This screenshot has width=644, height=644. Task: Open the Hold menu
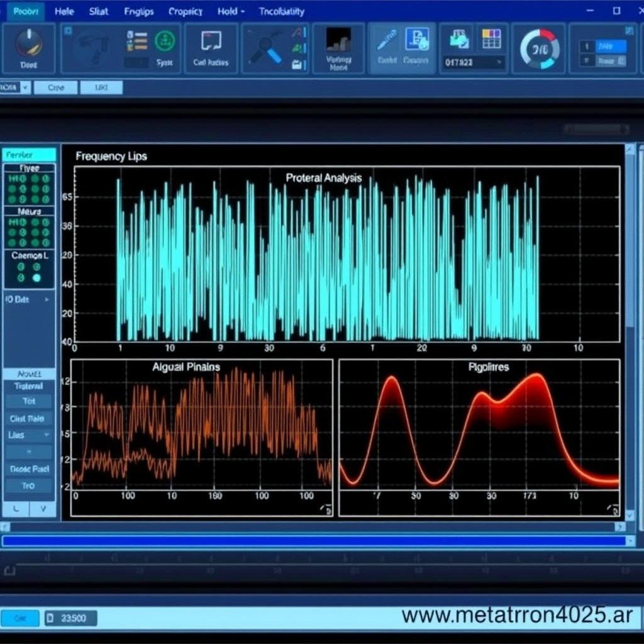pos(226,11)
